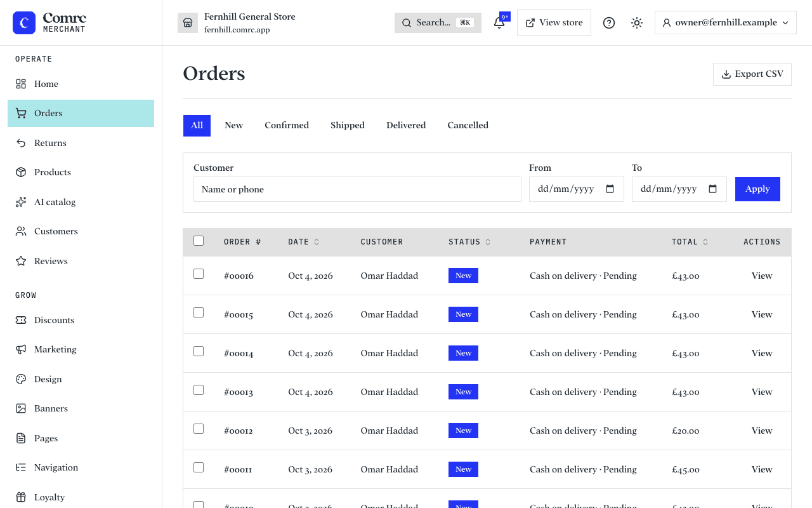Open the notifications bell
Viewport: 812px width, 508px height.
(x=499, y=23)
